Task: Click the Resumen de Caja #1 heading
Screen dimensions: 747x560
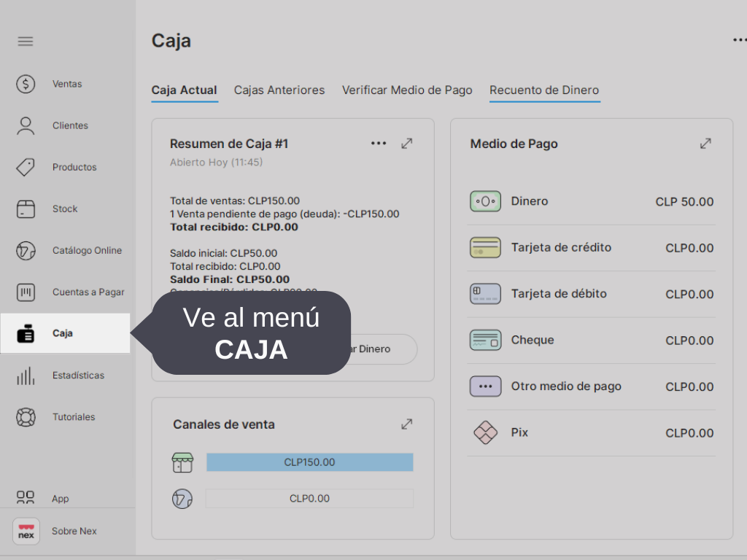Action: pyautogui.click(x=229, y=144)
